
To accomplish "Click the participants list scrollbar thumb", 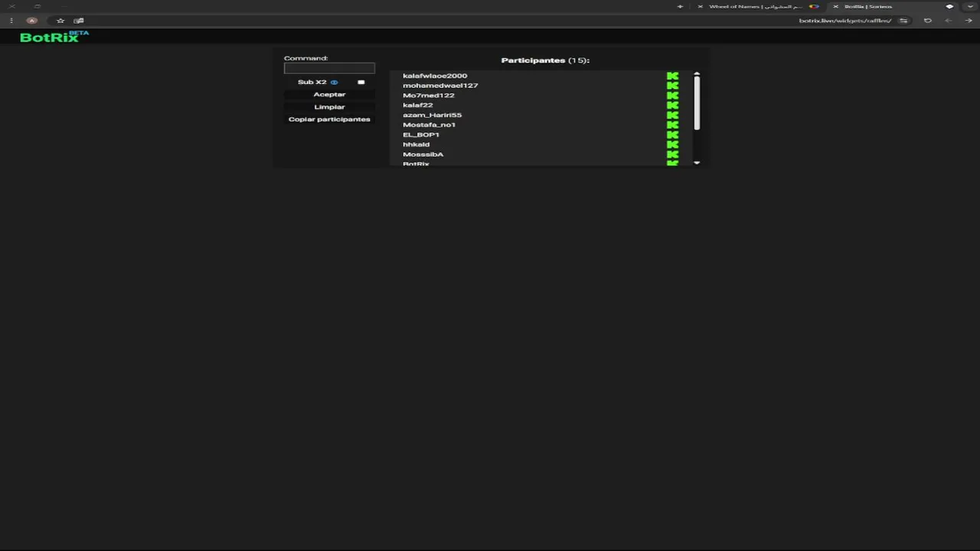I will pos(697,103).
